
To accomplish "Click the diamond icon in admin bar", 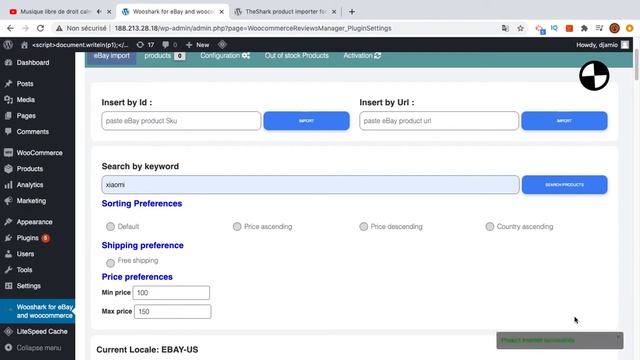I will 222,44.
